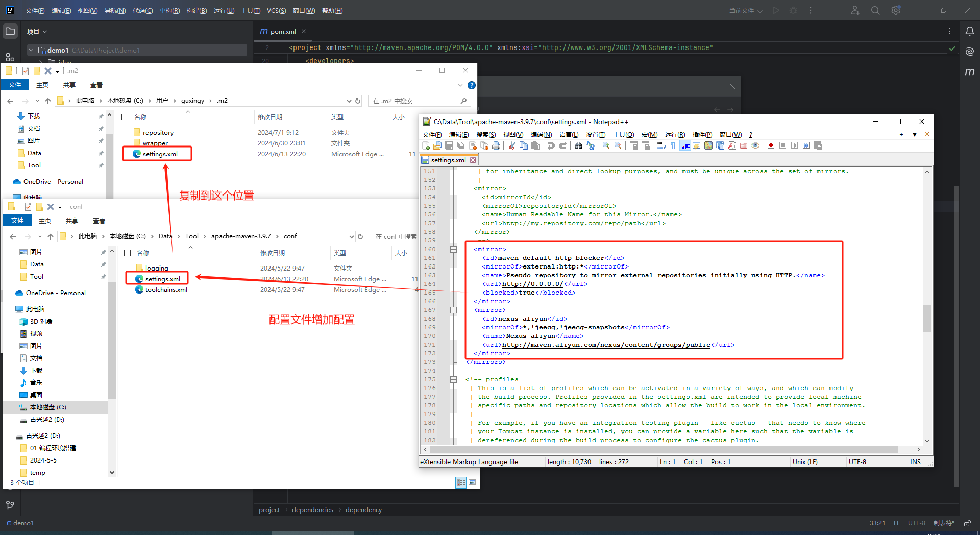Open 插件(P) menu in Notepad++

tap(702, 135)
